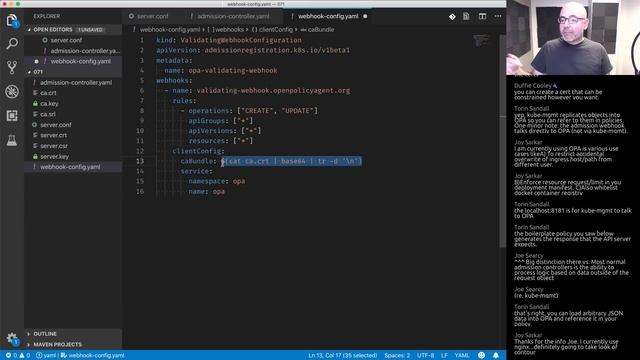Open the Extensions view icon

[12, 116]
